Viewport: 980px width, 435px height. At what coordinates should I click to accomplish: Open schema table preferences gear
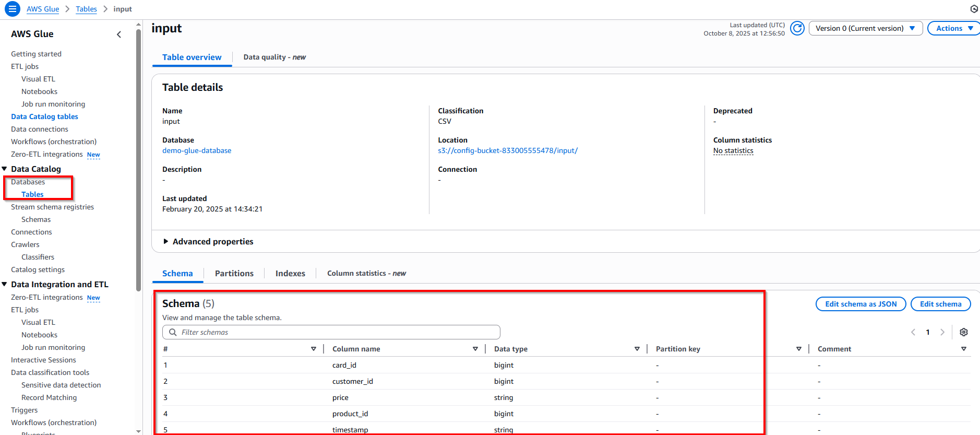tap(963, 332)
